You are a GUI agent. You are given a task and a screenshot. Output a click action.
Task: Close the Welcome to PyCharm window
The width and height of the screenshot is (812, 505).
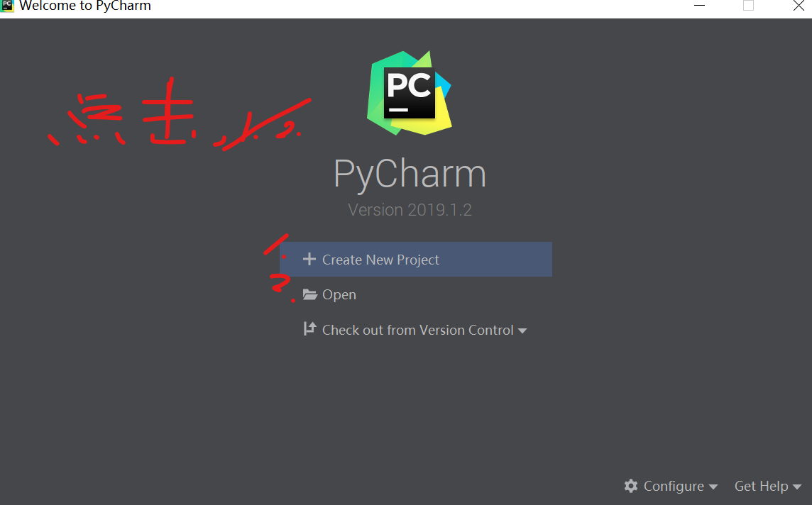[799, 6]
